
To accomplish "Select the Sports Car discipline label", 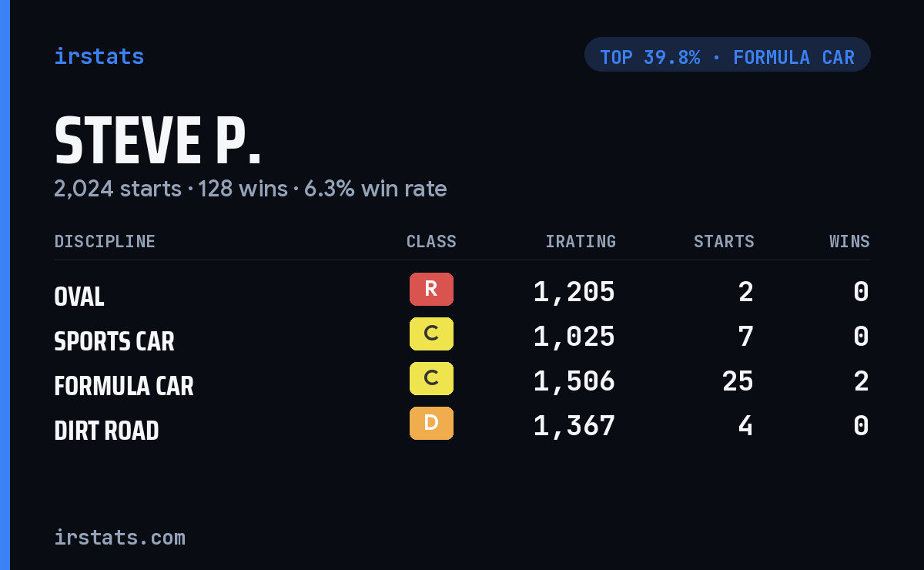I will pos(114,341).
